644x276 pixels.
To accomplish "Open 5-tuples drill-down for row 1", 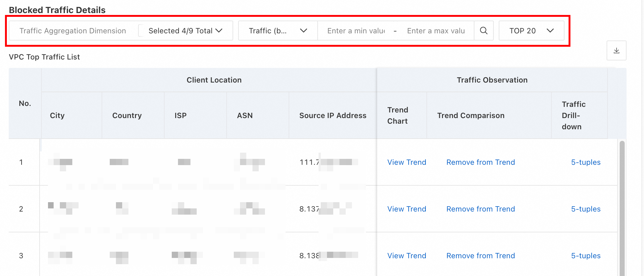I will (585, 162).
